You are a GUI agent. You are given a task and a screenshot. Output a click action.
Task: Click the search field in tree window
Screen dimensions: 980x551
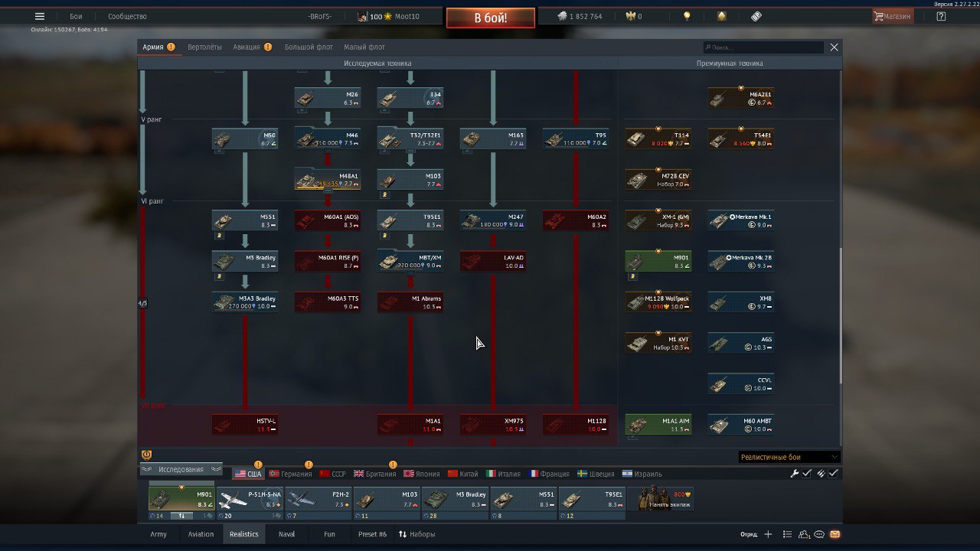click(764, 47)
